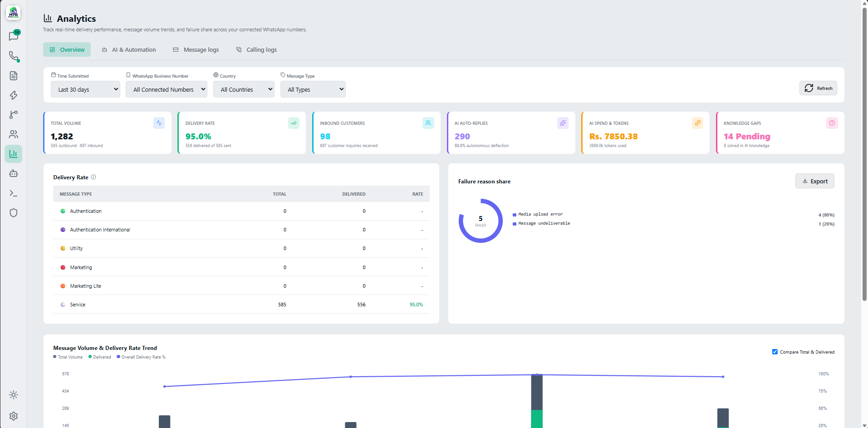
Task: Click the 95.0% rate for Service
Action: point(416,305)
